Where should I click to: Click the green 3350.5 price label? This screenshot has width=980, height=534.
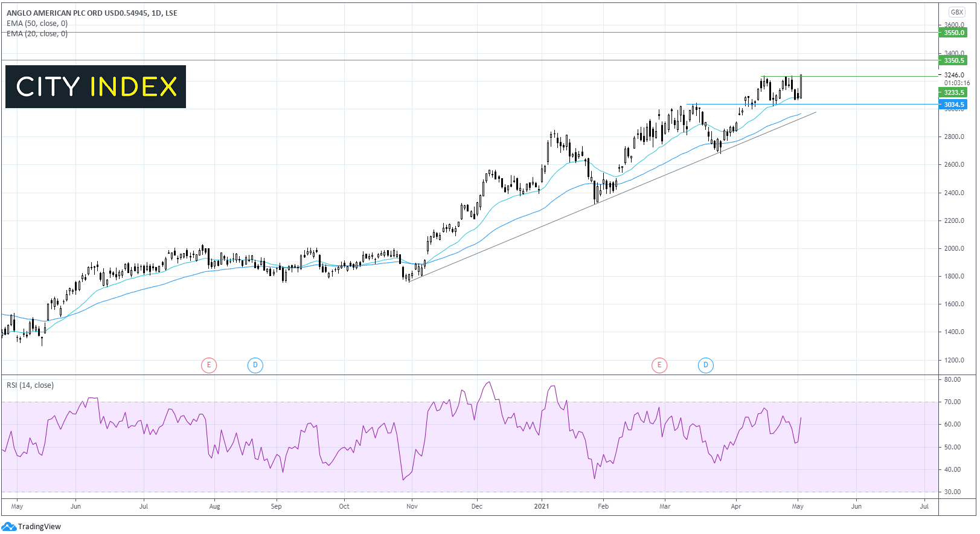click(x=954, y=60)
